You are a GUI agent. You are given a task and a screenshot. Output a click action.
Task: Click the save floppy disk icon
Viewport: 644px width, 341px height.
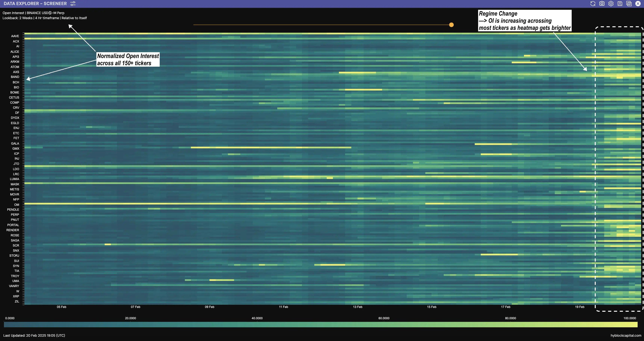[620, 4]
